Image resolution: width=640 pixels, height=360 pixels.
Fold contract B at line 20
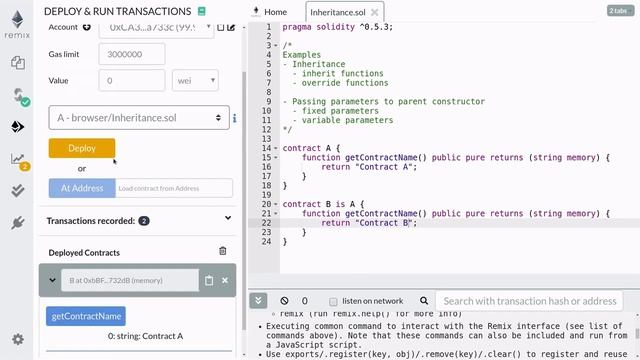point(276,204)
